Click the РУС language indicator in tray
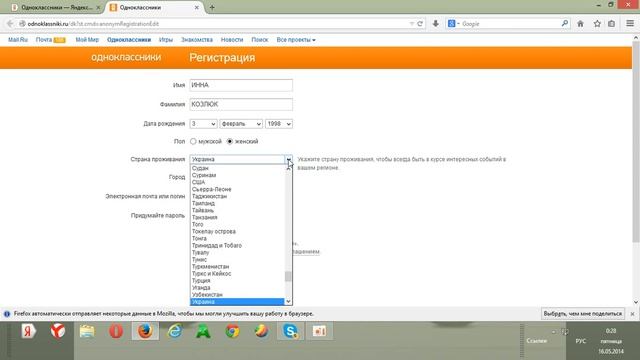 click(x=580, y=341)
